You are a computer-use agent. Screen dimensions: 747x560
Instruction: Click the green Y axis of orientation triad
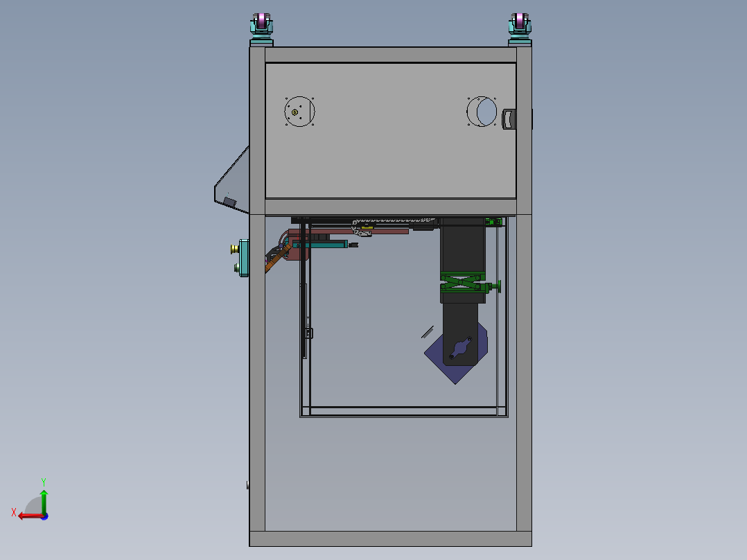pos(44,501)
